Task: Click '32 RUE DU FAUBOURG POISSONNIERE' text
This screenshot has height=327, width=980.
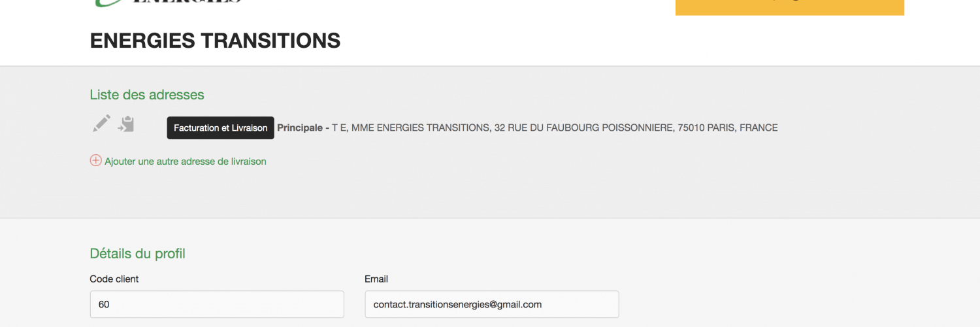Action: (x=583, y=128)
